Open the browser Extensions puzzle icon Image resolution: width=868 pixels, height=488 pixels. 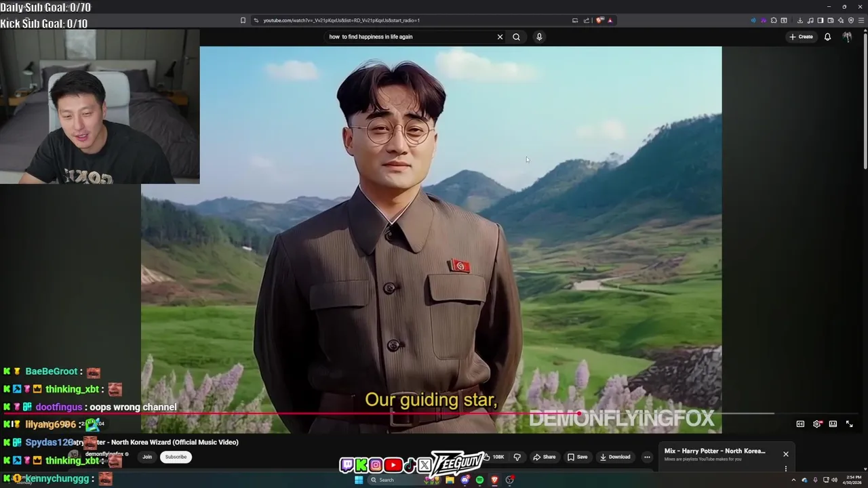(x=774, y=20)
